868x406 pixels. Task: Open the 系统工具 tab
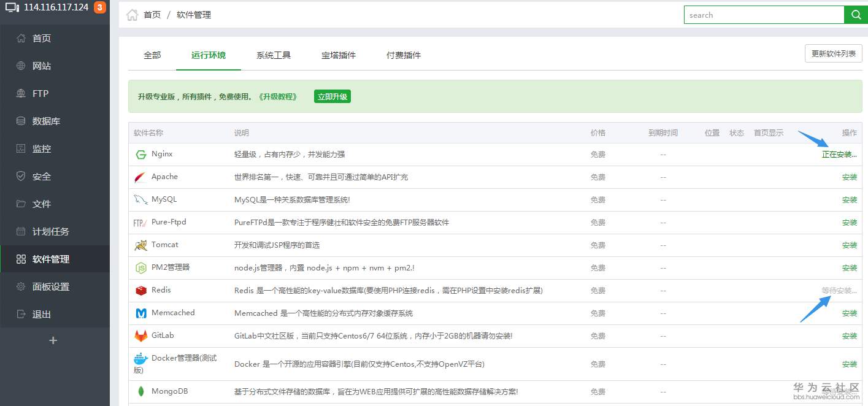point(274,55)
